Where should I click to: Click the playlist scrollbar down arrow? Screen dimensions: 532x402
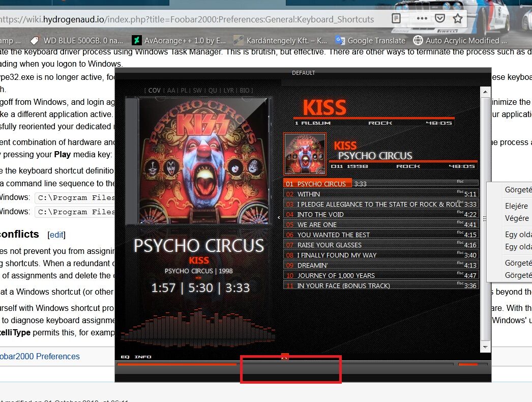click(485, 347)
